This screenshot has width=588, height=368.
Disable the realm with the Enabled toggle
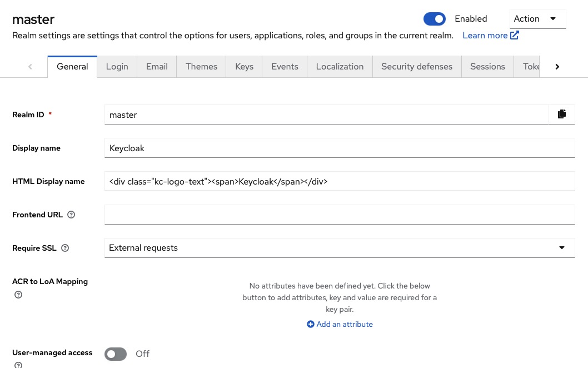coord(435,18)
